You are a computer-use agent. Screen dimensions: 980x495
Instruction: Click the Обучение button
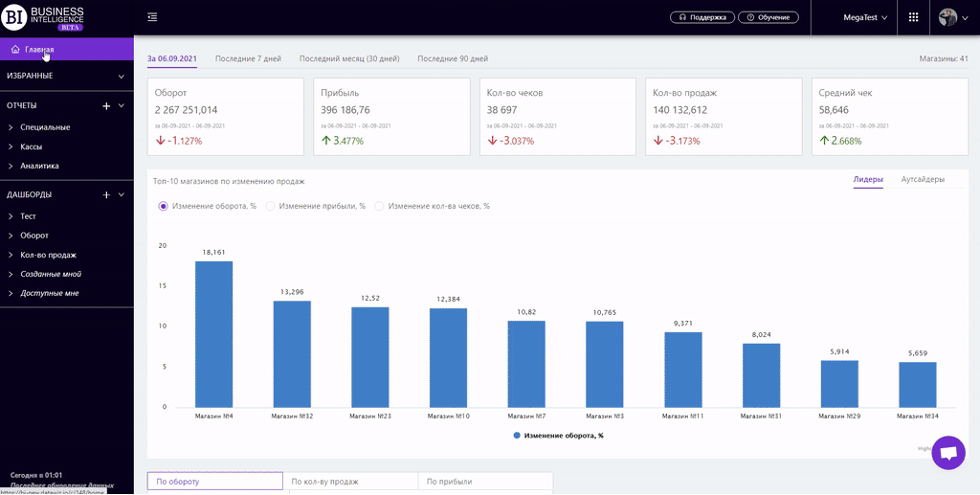point(769,17)
